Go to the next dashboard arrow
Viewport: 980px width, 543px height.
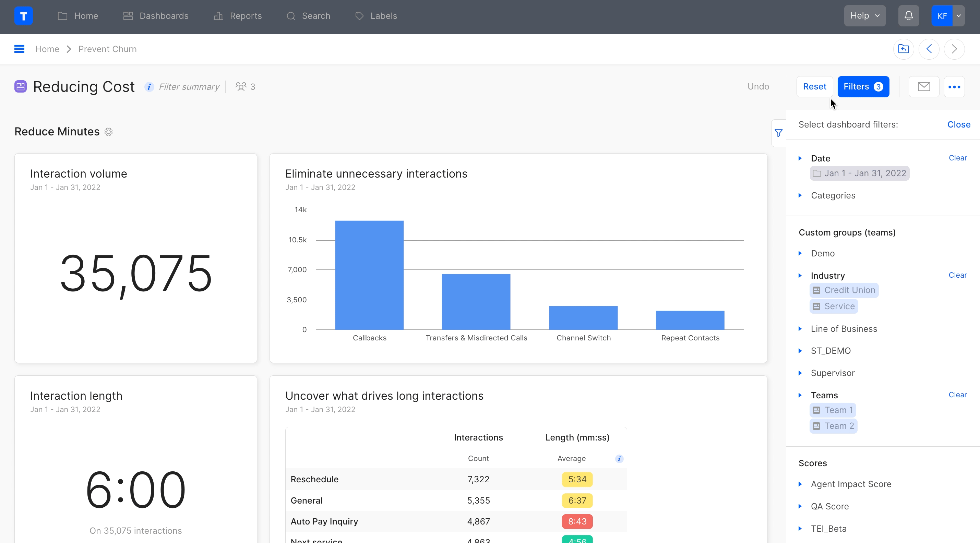tap(954, 49)
